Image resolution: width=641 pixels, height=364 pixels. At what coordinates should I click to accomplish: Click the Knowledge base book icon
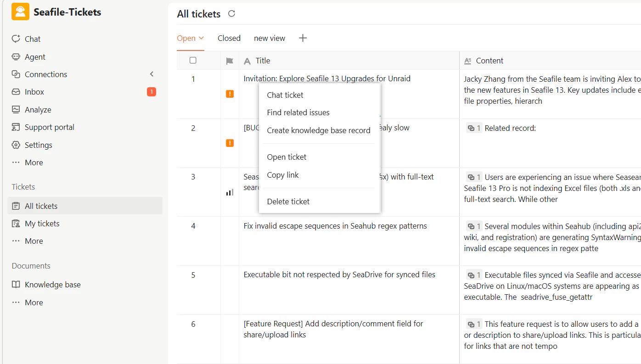pos(16,285)
